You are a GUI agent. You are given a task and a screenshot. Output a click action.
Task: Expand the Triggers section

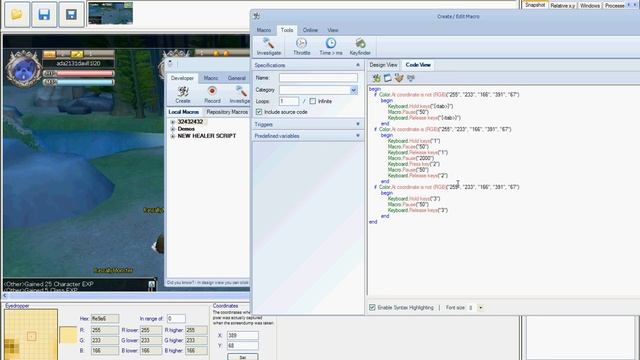[x=358, y=124]
